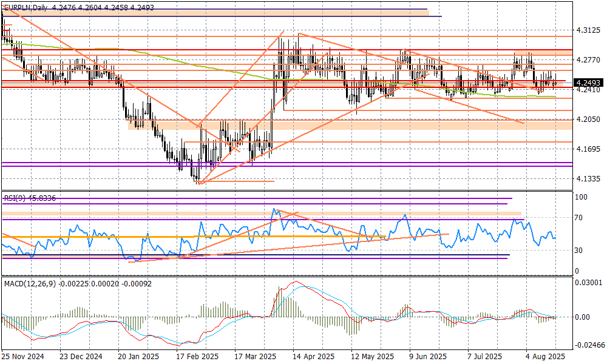Click the current price tag 4.2493
The image size is (607, 364).
point(588,83)
